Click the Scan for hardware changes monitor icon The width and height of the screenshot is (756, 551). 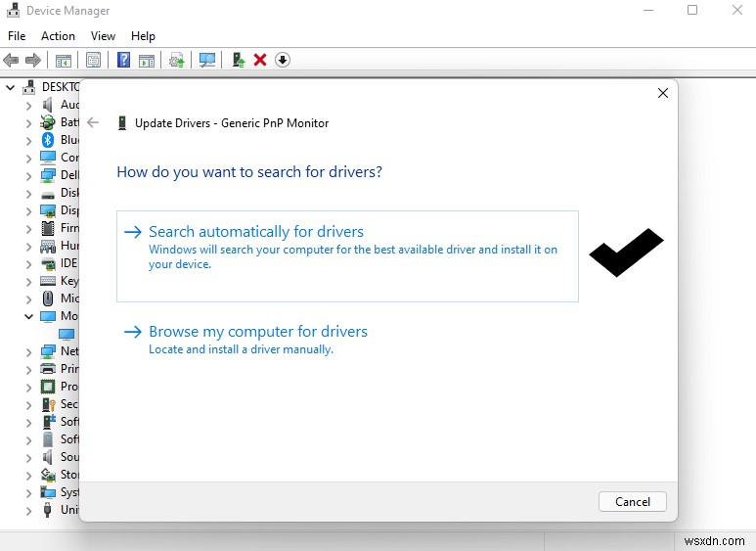(x=207, y=61)
